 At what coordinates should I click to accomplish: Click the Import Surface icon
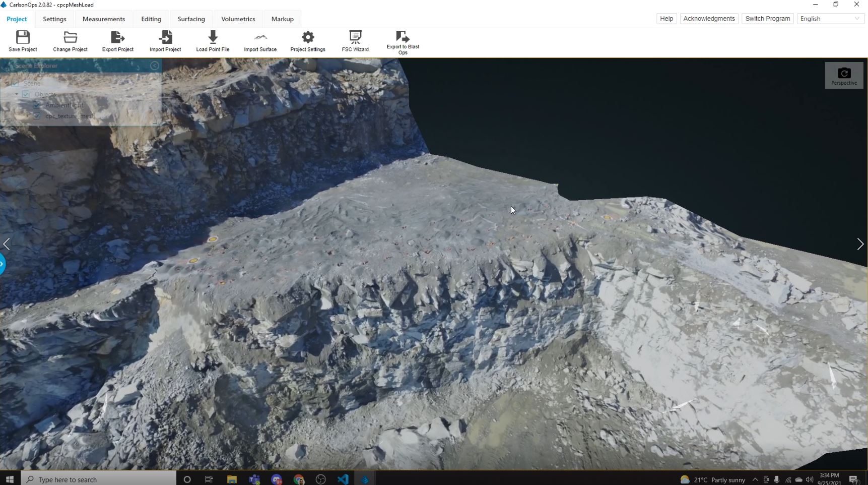pyautogui.click(x=260, y=37)
